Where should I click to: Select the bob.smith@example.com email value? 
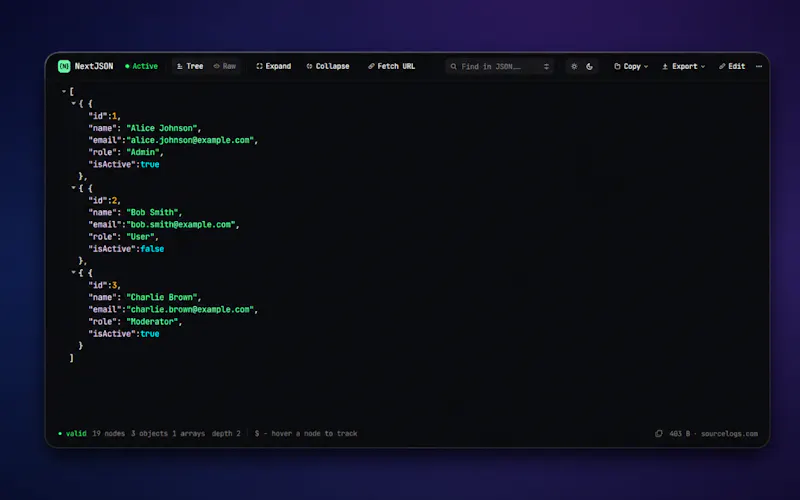coord(181,224)
